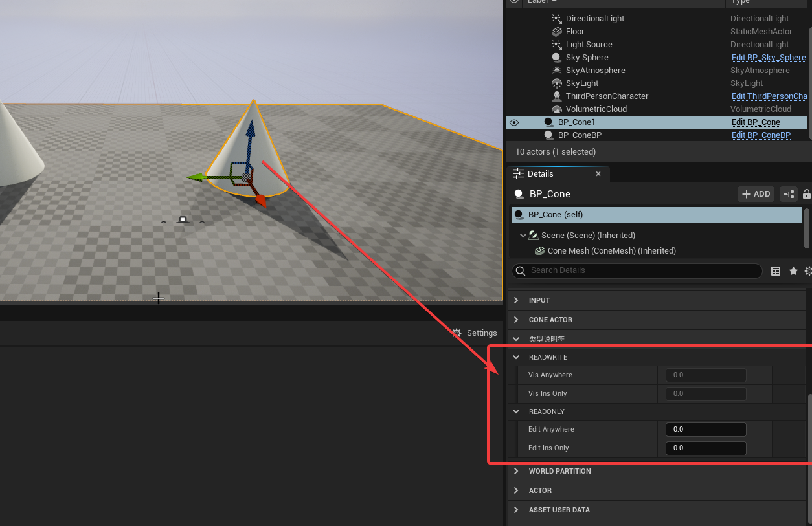Screen dimensions: 812x526
Task: Select the SkyLight actor row
Action: pos(657,83)
